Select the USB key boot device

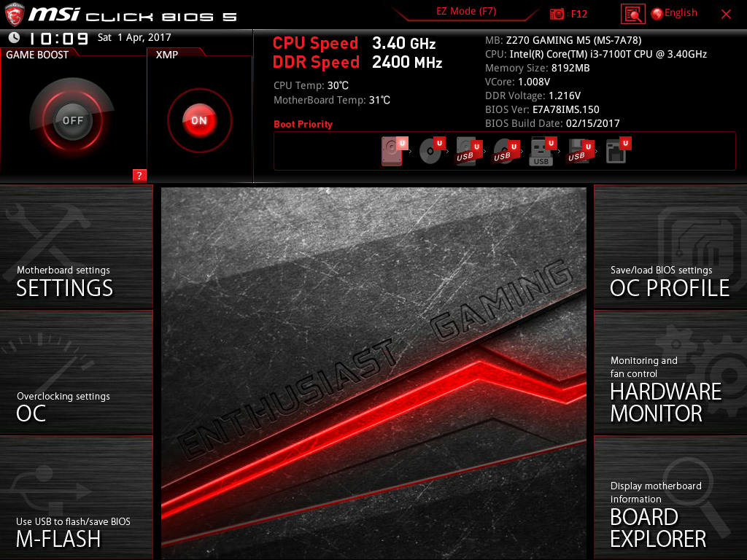tap(543, 152)
